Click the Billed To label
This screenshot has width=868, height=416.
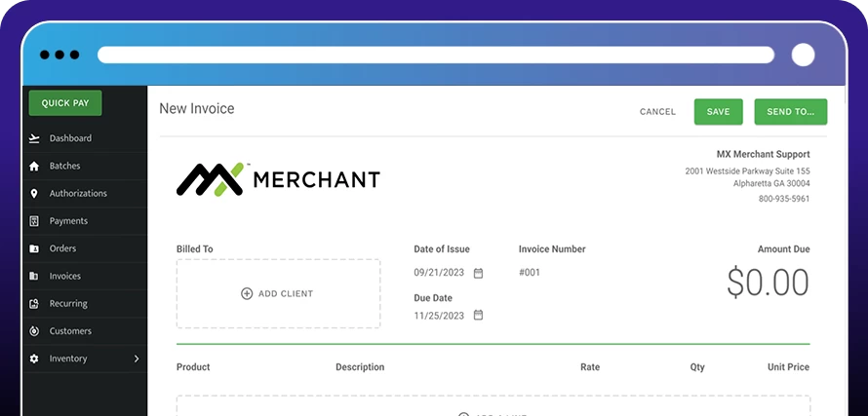195,249
